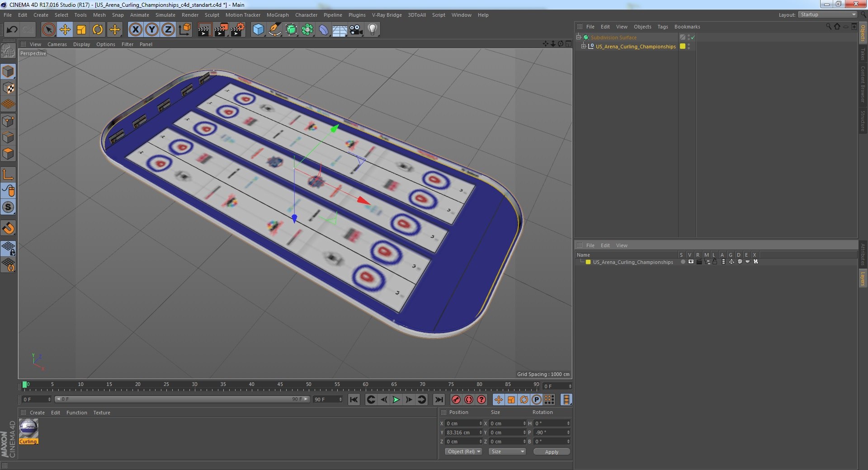
Task: Click Render View clapperboard icon
Action: pyautogui.click(x=204, y=30)
